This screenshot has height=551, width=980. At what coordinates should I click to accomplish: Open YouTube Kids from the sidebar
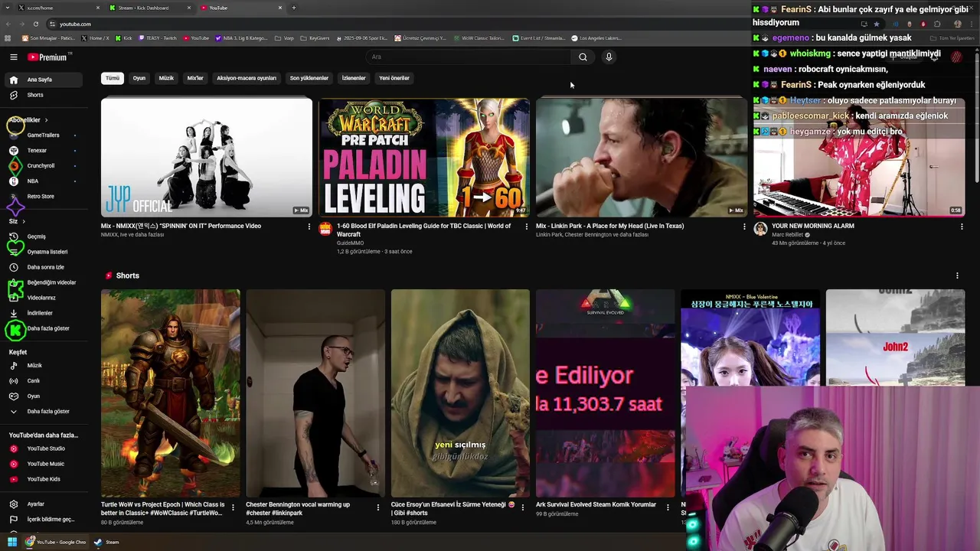[44, 479]
